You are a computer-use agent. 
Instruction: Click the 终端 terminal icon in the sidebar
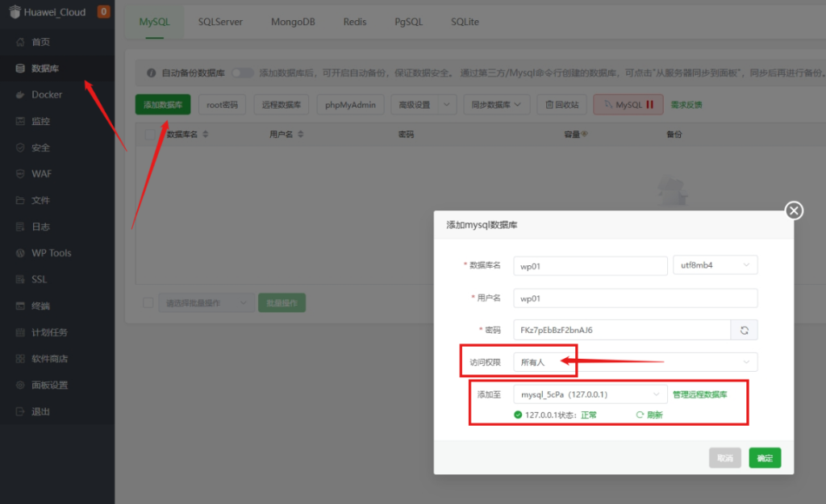tap(20, 306)
